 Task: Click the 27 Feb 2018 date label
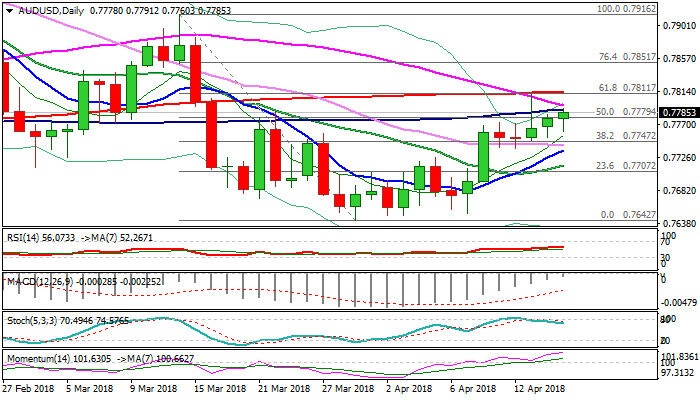click(x=29, y=387)
